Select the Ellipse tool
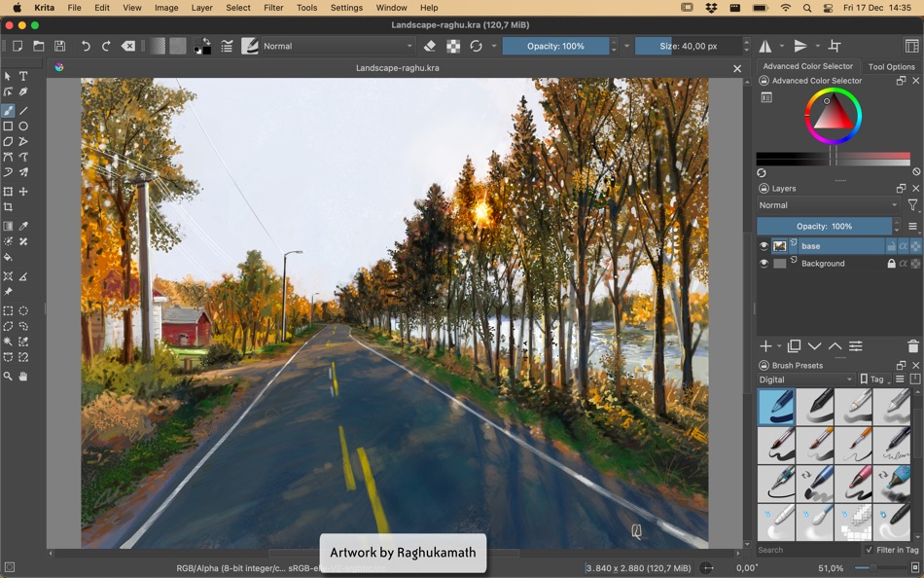 (x=23, y=126)
